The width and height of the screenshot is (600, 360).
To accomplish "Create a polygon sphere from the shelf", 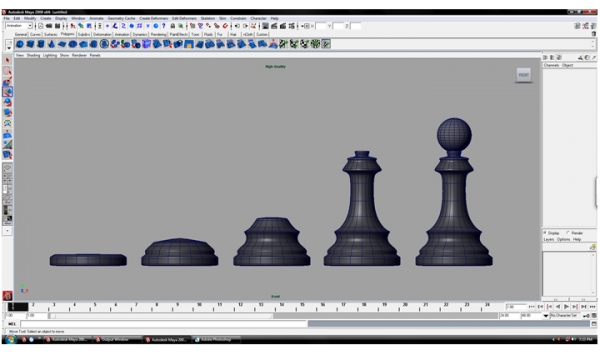I will point(20,44).
